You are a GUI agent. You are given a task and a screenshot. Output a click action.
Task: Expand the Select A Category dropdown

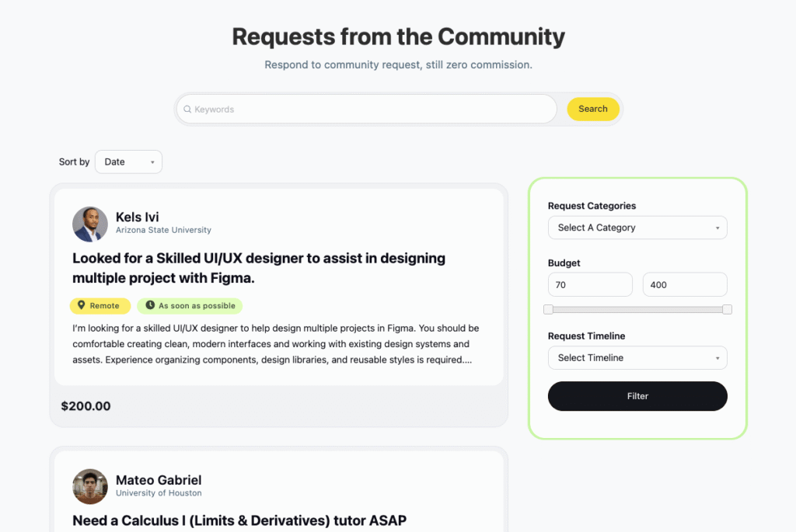pyautogui.click(x=637, y=228)
